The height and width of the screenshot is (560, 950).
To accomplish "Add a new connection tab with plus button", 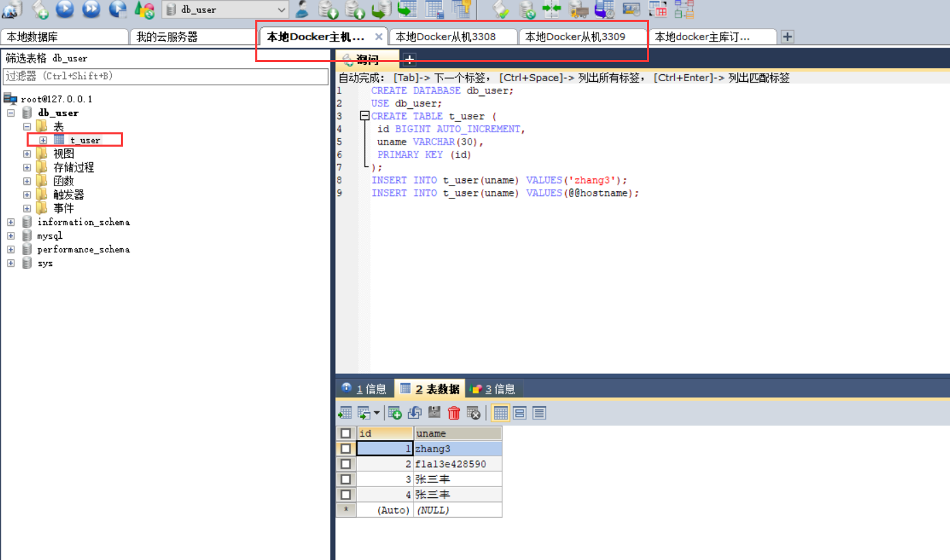I will click(x=787, y=37).
